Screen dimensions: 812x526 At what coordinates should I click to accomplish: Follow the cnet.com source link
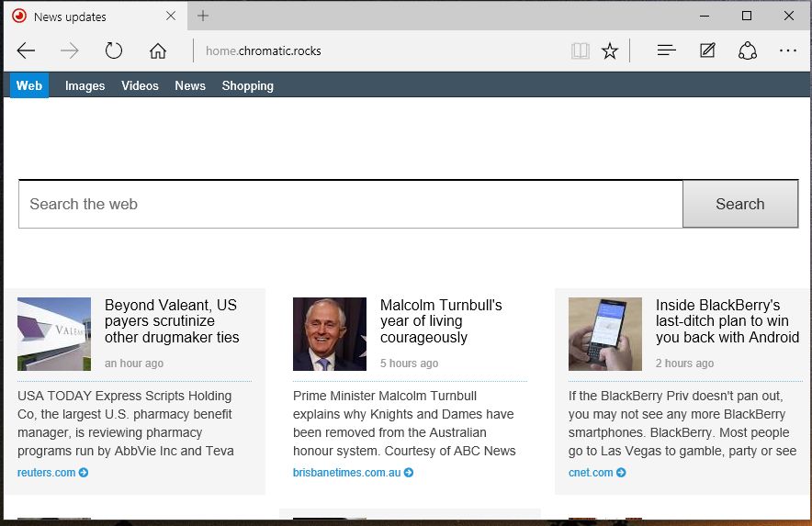tap(591, 472)
